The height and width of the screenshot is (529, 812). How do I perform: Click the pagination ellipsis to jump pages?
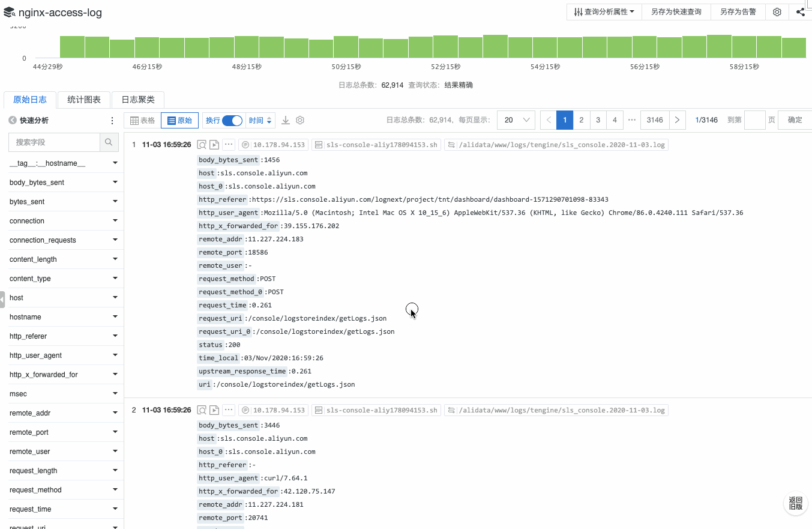coord(631,120)
